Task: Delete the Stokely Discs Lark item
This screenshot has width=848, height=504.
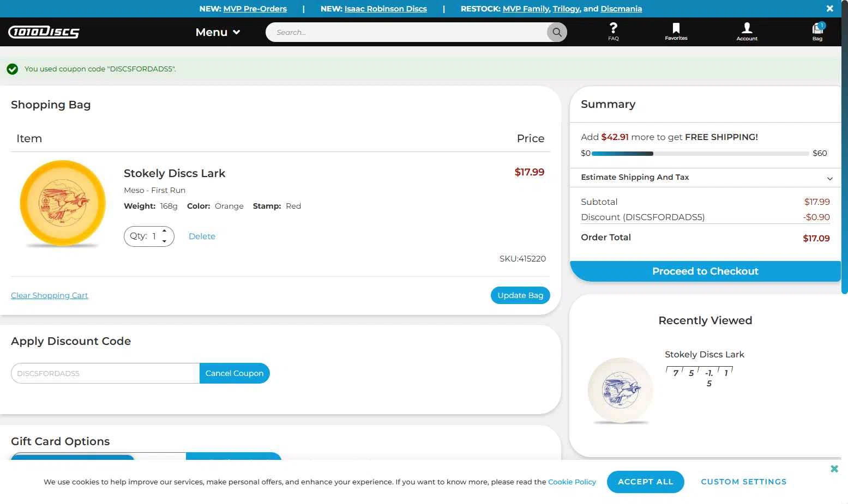Action: point(202,236)
